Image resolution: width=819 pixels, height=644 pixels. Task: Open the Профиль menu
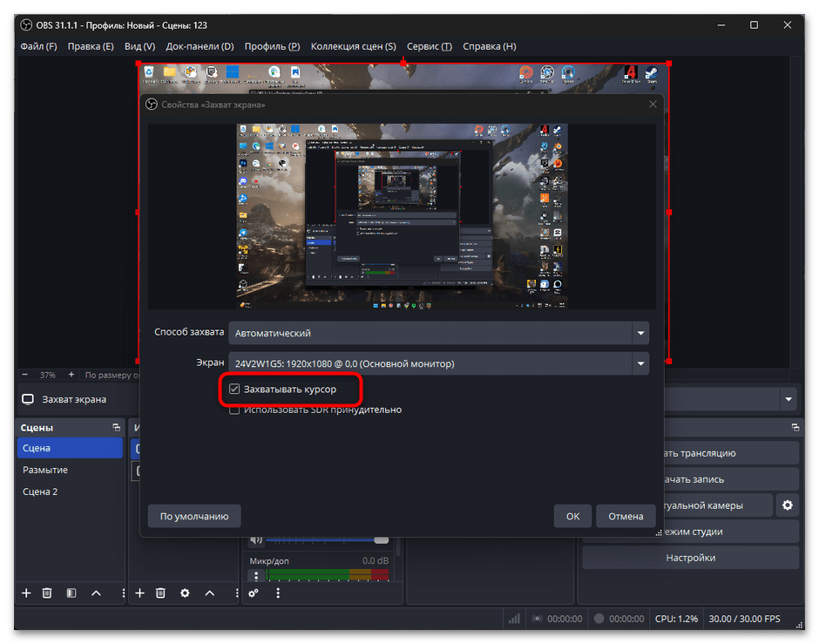tap(272, 46)
